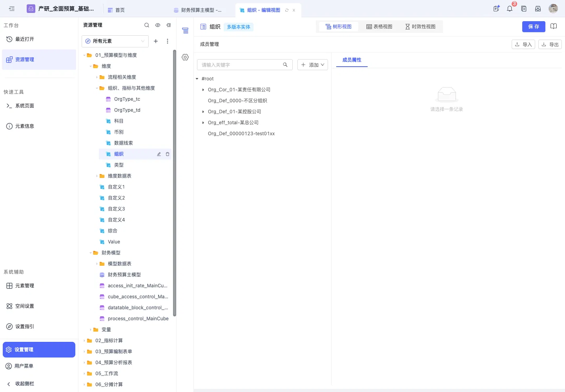
Task: Open 用户菜单 in the sidebar
Action: pyautogui.click(x=39, y=366)
